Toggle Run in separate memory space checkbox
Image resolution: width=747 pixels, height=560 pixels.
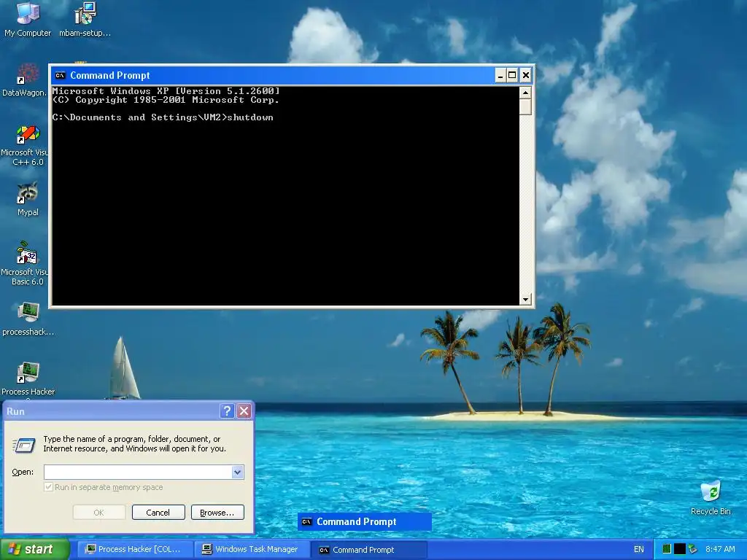tap(48, 487)
